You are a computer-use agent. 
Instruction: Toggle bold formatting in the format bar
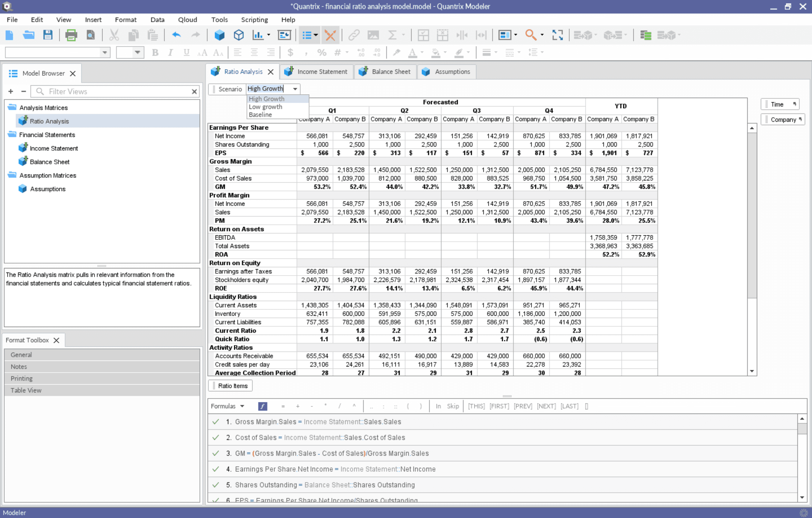pos(155,52)
